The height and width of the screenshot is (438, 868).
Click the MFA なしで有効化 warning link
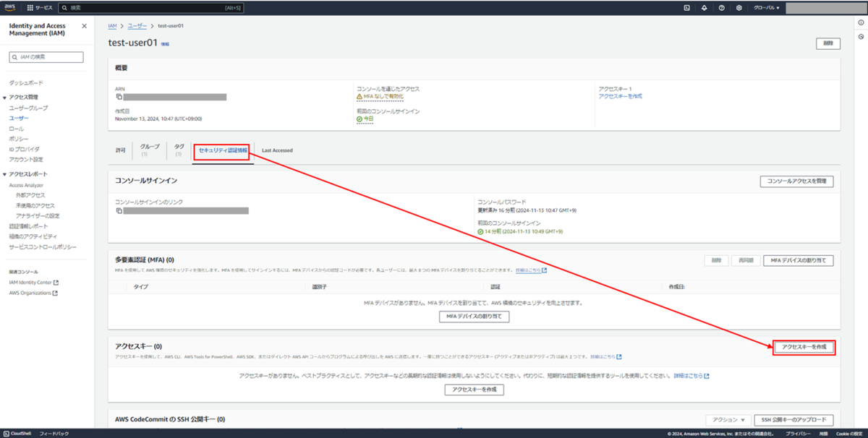click(380, 96)
